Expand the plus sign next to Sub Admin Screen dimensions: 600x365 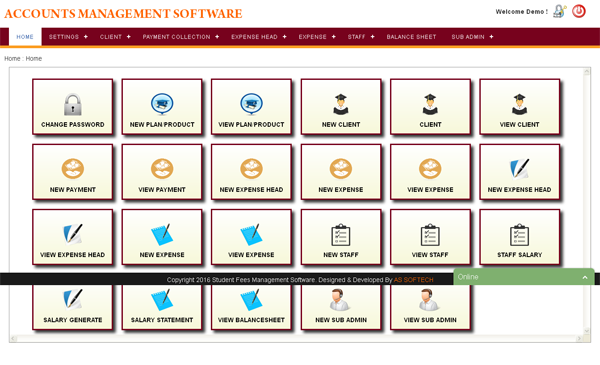[x=491, y=37]
